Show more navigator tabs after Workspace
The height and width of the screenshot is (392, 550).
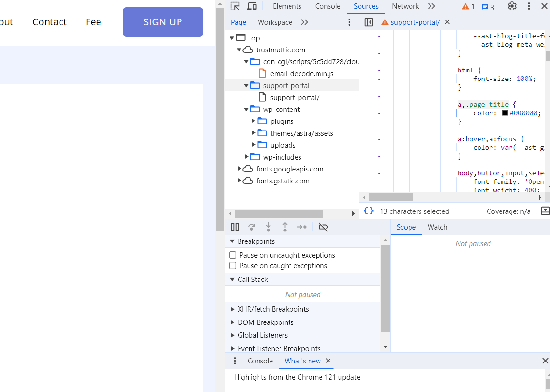[304, 22]
